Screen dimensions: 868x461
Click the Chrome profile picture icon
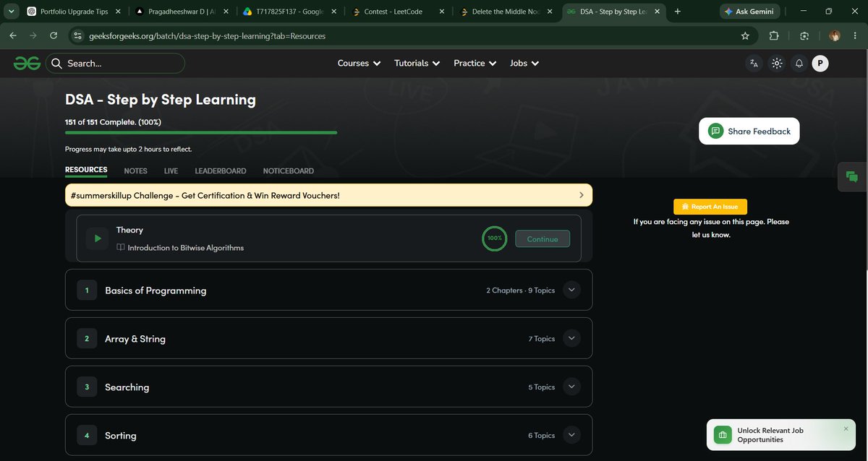[835, 35]
